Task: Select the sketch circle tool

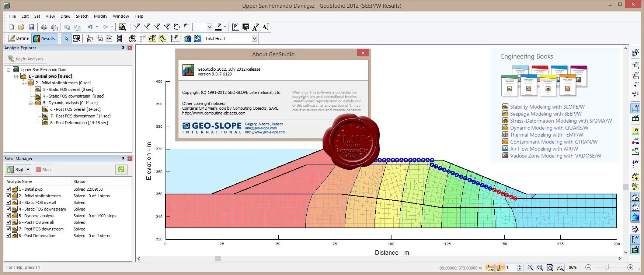Action: 177,27
